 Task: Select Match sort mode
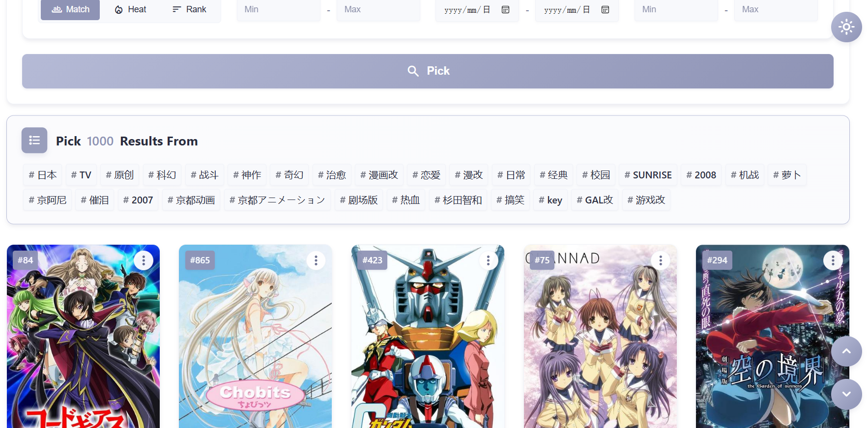(x=70, y=9)
